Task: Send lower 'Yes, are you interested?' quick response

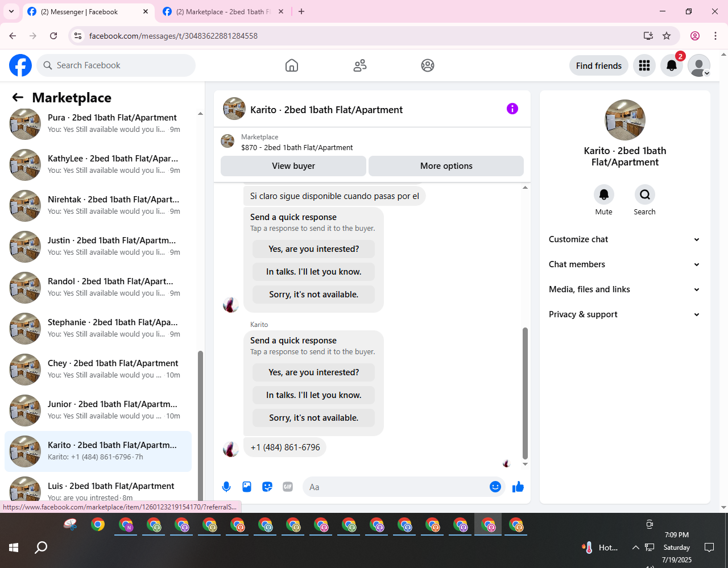Action: pos(314,372)
